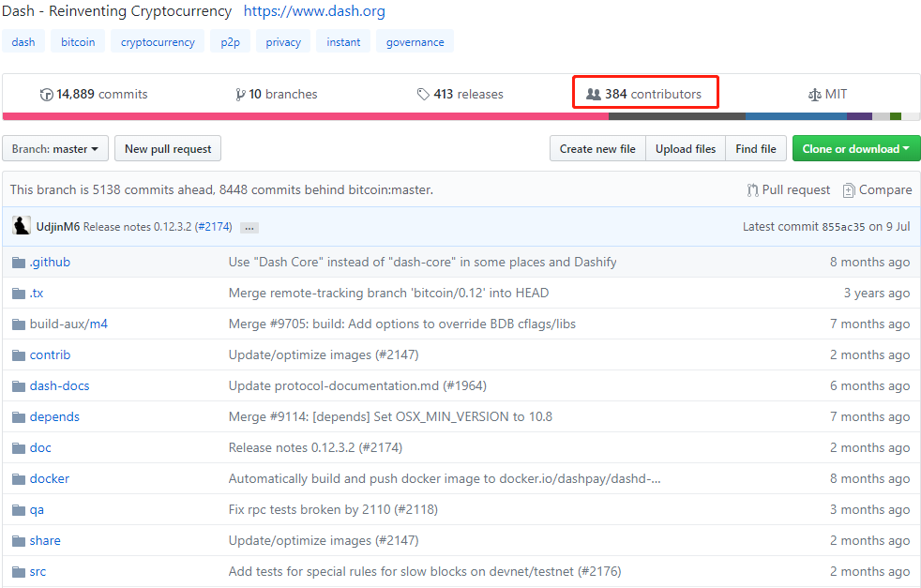The height and width of the screenshot is (588, 921).
Task: View the 14,889 commits list
Action: coord(94,94)
